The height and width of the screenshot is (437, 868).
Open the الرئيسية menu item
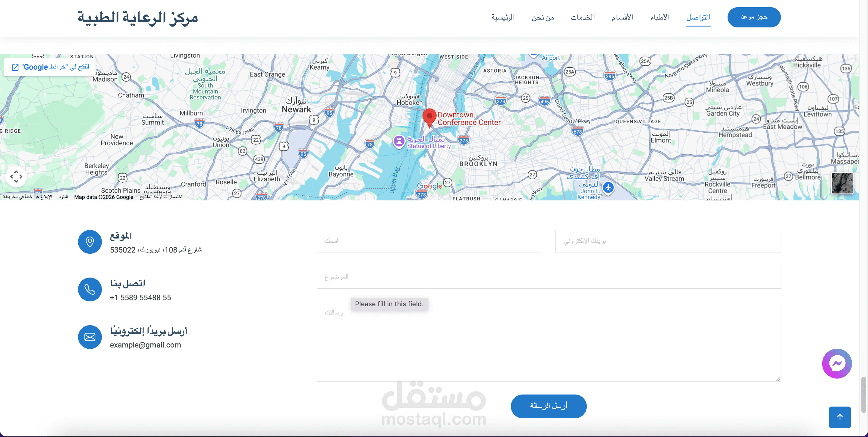(503, 17)
